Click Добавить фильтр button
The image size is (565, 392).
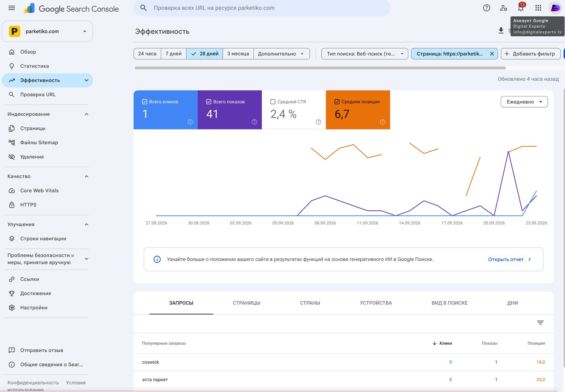tap(530, 54)
